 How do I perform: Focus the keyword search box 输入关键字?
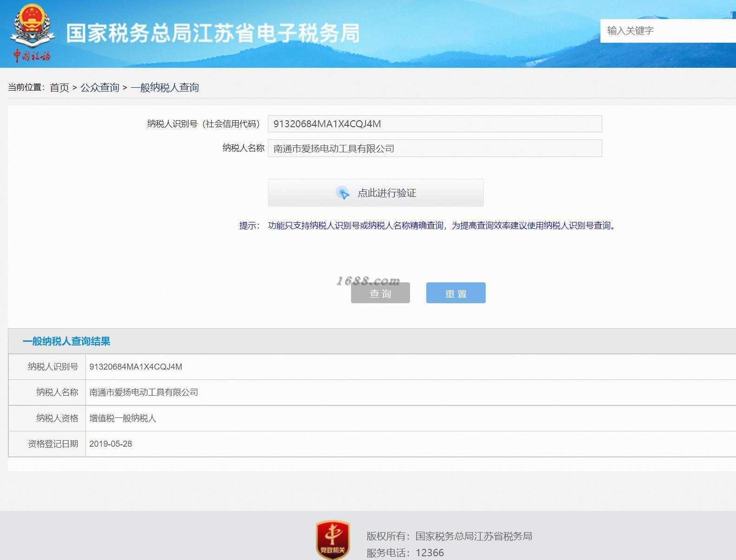668,31
